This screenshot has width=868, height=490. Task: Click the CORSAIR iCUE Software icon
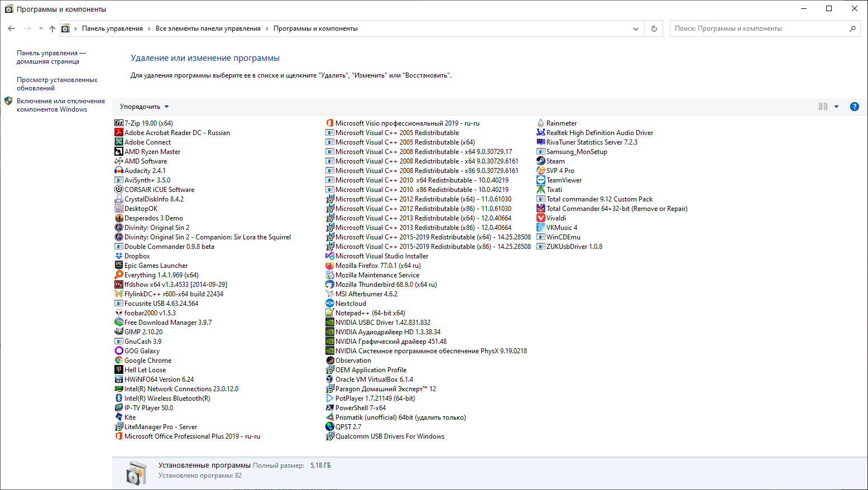pos(118,190)
